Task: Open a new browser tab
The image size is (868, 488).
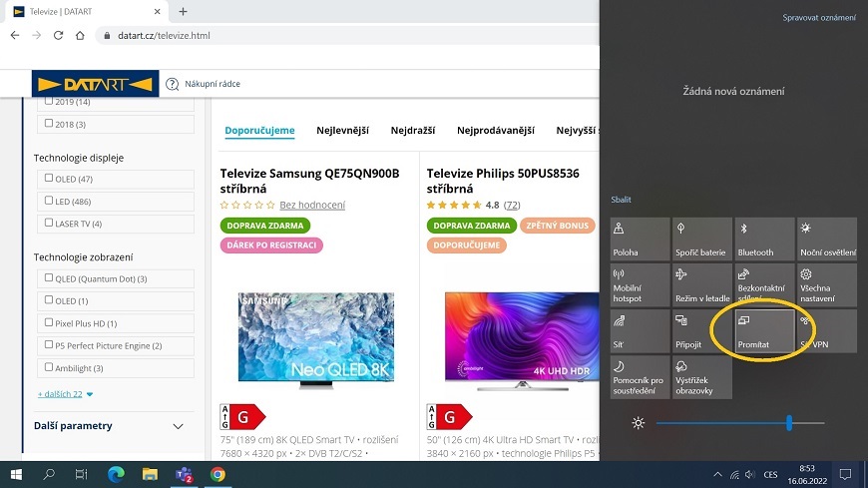Action: [x=183, y=12]
